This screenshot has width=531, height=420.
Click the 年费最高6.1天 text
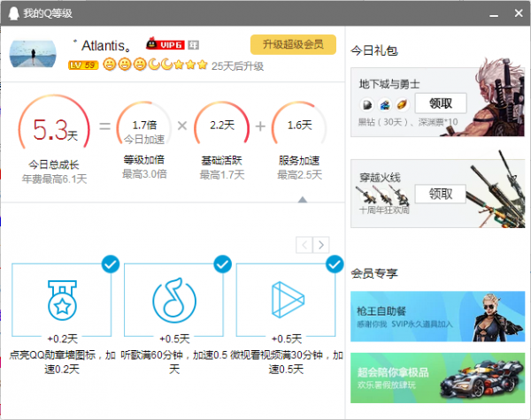(55, 179)
